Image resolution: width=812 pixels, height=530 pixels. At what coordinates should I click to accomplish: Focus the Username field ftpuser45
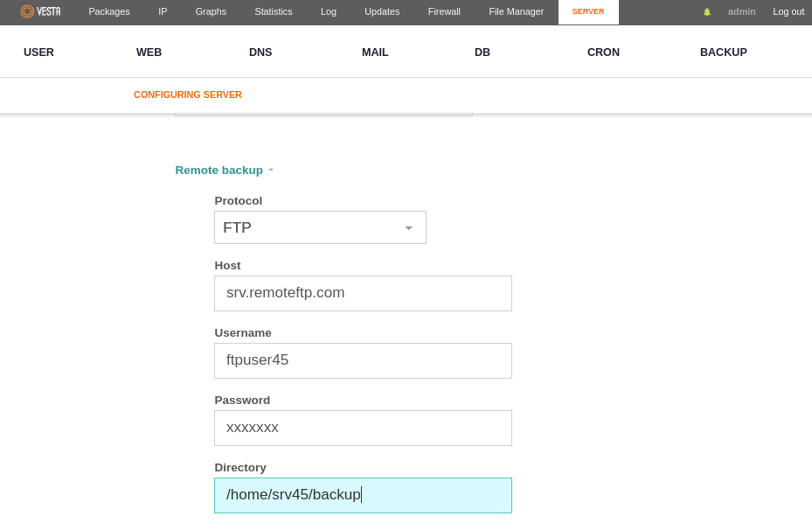[x=363, y=360]
